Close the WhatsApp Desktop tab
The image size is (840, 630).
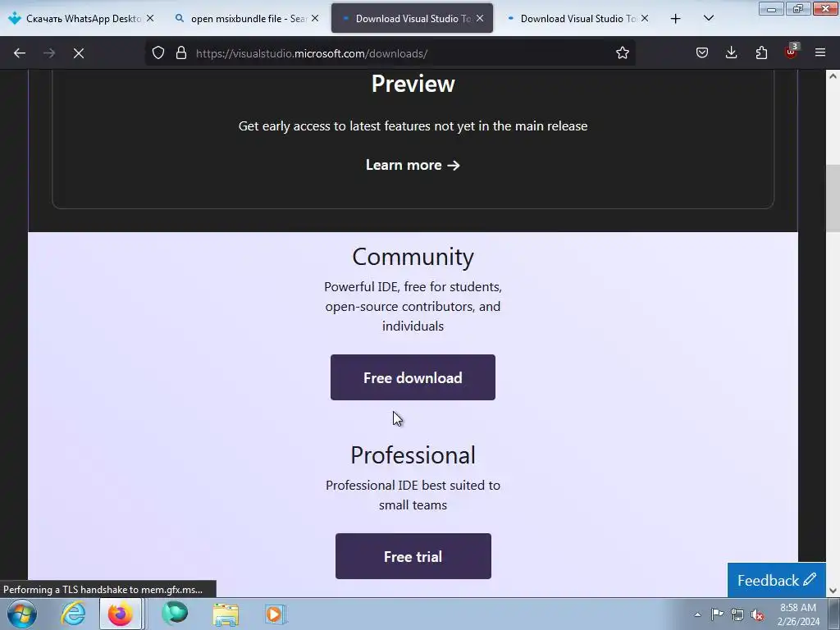pos(150,19)
